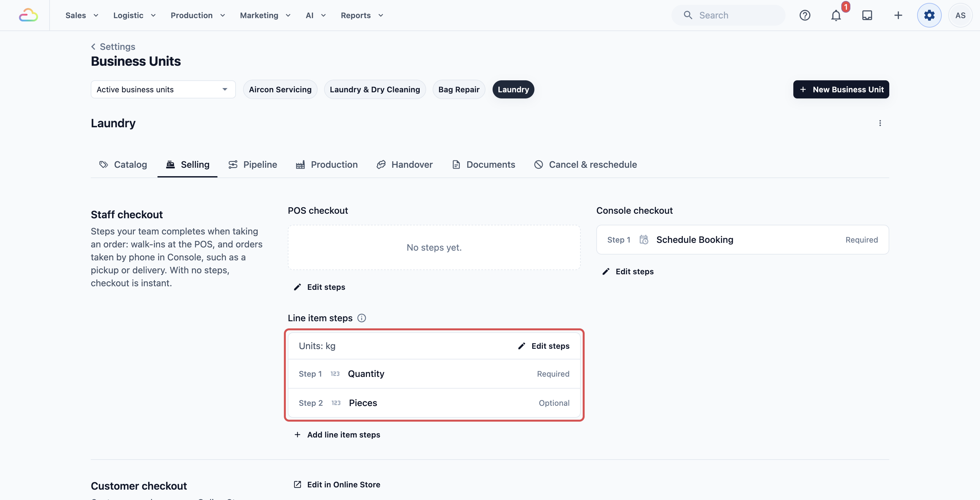980x500 pixels.
Task: Switch to the Documents tab
Action: pos(484,165)
